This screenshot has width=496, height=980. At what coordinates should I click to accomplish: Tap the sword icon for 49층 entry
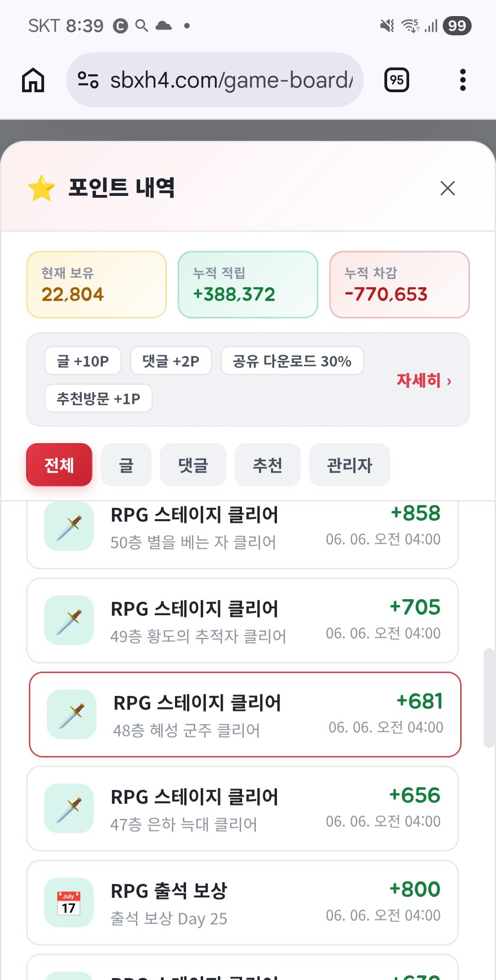[69, 620]
